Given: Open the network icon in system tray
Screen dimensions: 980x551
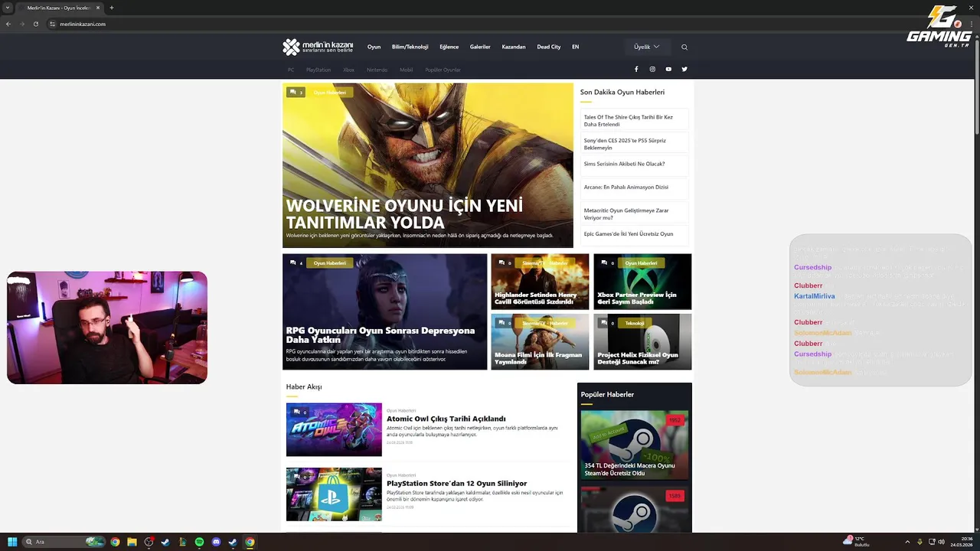Looking at the screenshot, I should (x=931, y=542).
